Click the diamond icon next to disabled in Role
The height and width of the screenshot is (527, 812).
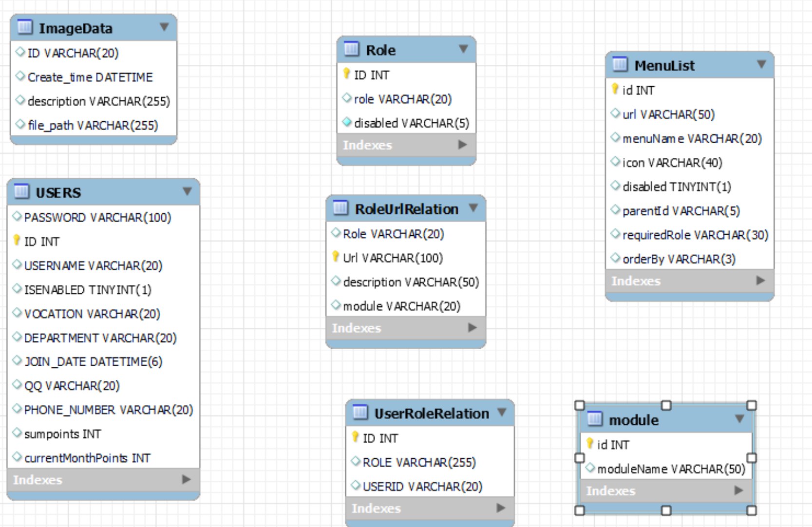pyautogui.click(x=347, y=122)
